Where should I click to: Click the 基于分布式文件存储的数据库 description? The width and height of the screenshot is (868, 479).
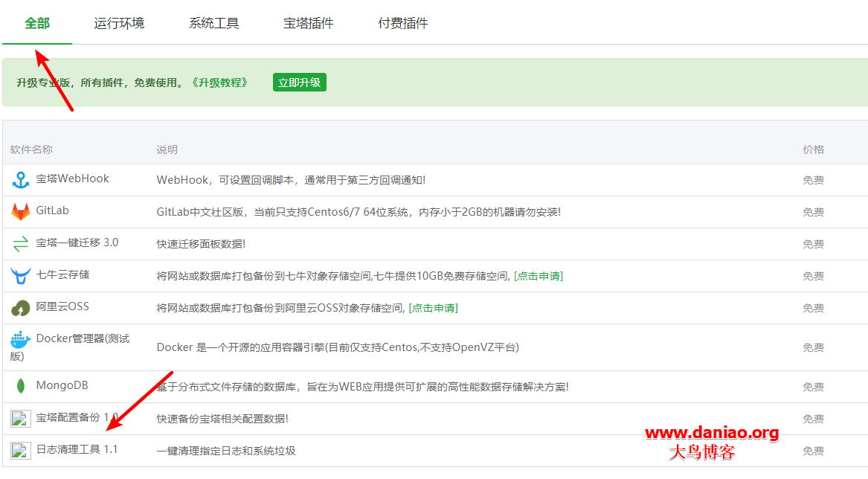pyautogui.click(x=362, y=387)
